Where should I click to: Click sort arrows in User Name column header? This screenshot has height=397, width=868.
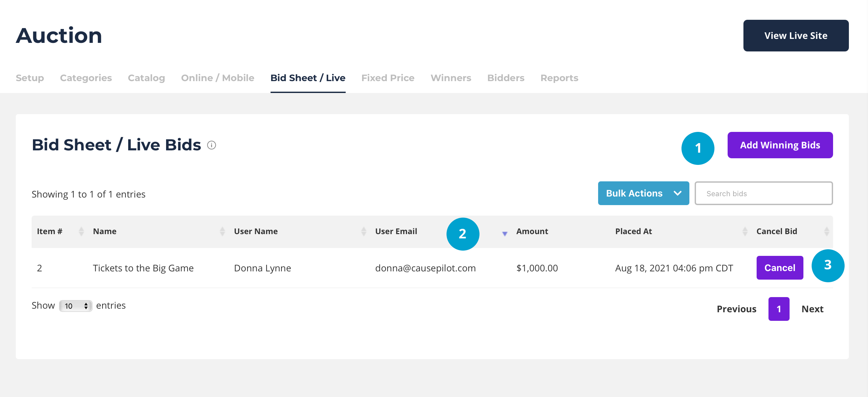[363, 231]
